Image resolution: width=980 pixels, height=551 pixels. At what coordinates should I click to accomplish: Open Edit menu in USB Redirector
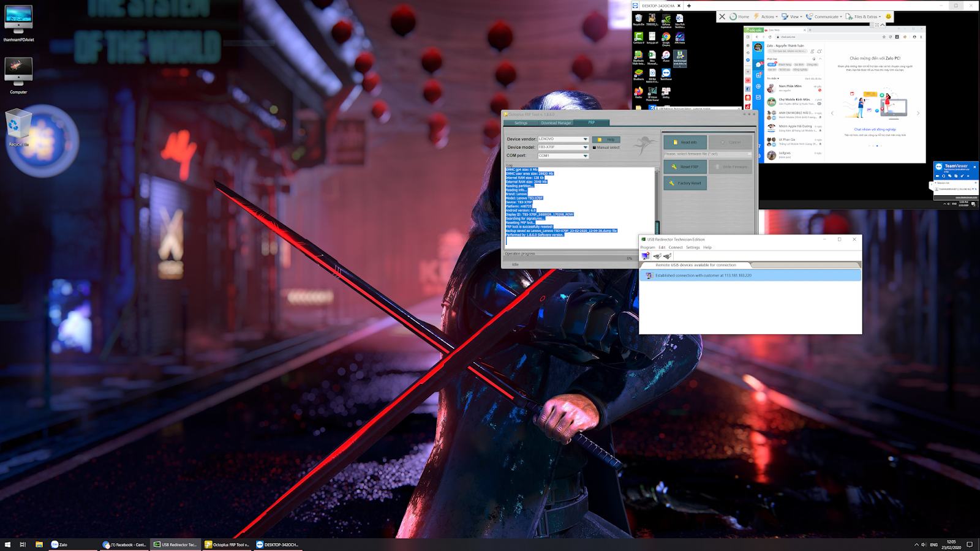coord(662,247)
